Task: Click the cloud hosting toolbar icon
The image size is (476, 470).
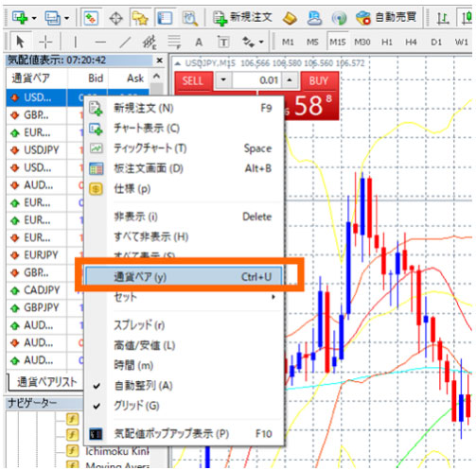Action: 314,18
